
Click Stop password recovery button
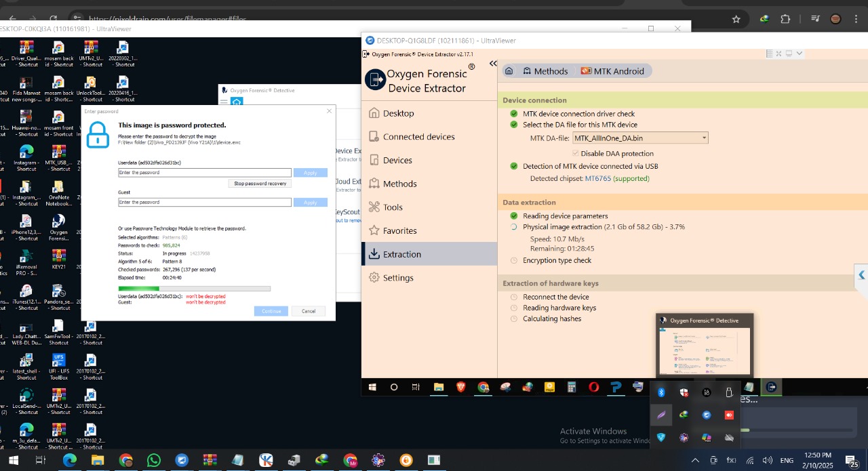click(260, 184)
